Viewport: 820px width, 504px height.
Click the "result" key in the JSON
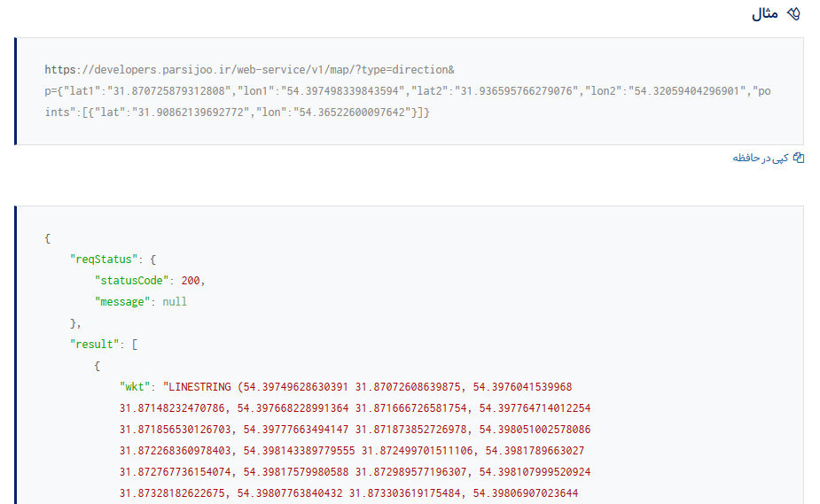pos(97,344)
